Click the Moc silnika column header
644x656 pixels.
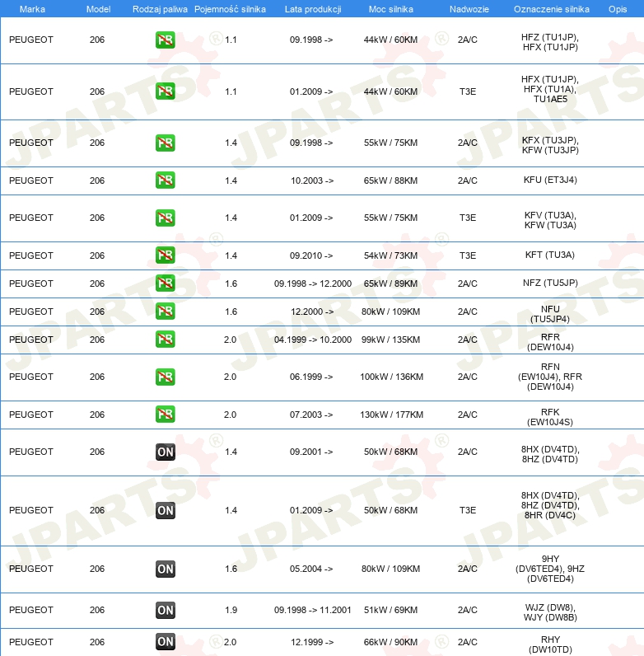(390, 9)
